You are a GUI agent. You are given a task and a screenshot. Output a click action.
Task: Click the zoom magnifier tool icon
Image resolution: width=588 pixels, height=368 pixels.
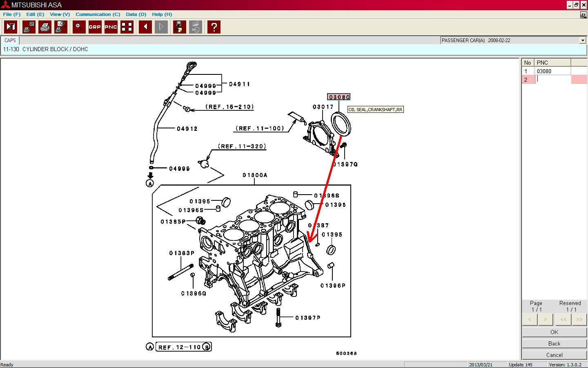79,27
